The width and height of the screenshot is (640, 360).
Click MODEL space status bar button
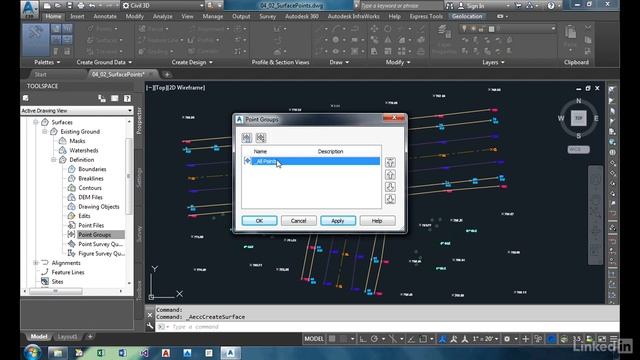[313, 339]
